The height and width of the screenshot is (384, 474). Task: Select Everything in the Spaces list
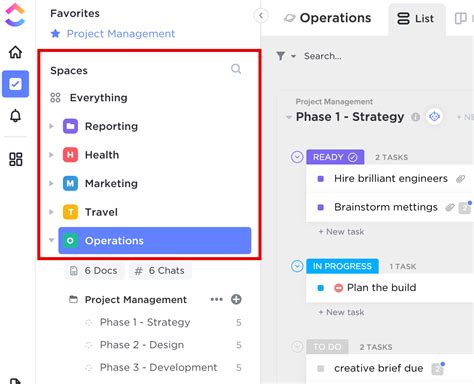pos(99,98)
